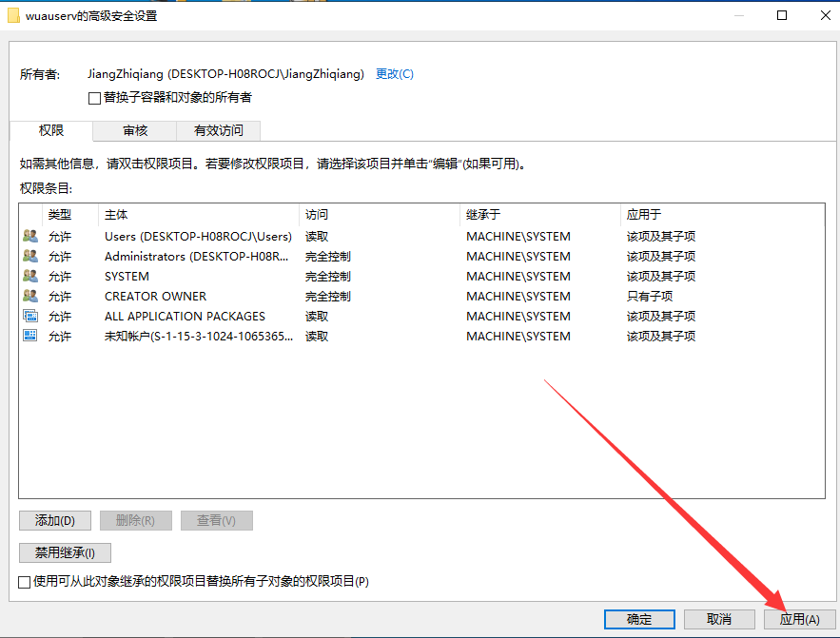Click the group icon beside CREATOR OWNER entry
Image resolution: width=840 pixels, height=638 pixels.
30,296
